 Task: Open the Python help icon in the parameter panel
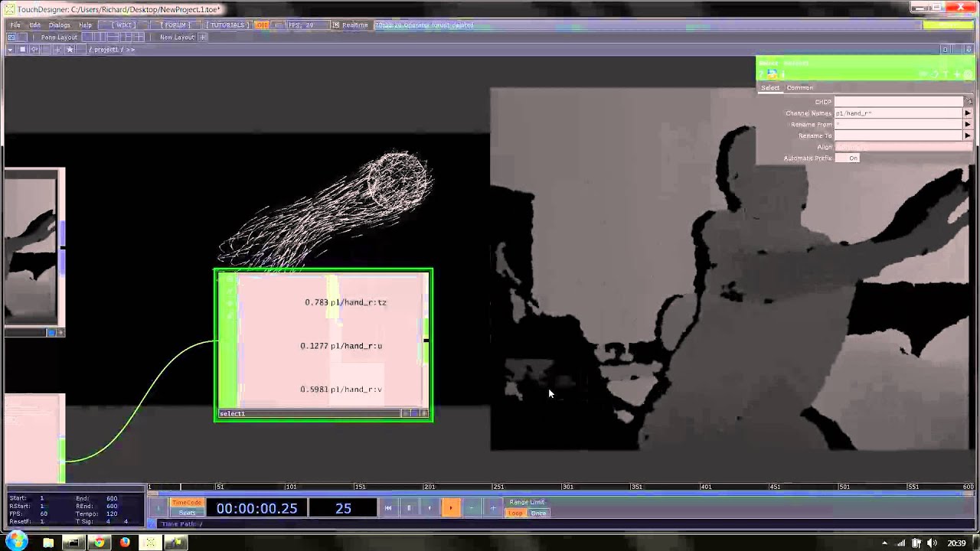tap(772, 74)
